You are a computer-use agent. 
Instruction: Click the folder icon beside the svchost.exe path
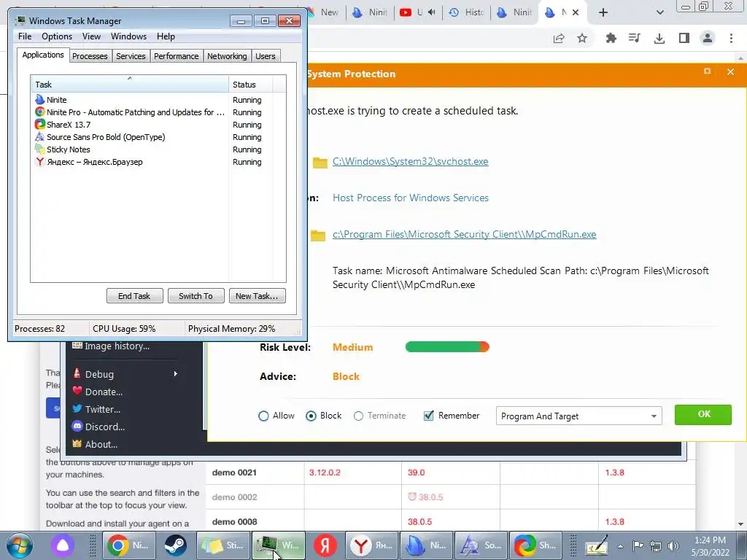(320, 163)
